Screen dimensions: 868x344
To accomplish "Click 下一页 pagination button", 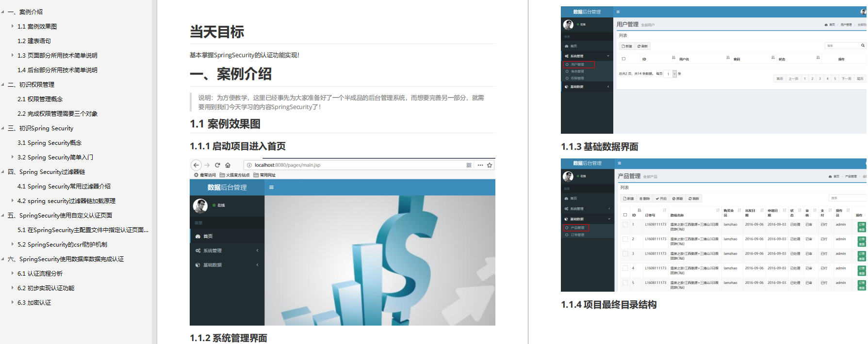I will click(x=846, y=78).
